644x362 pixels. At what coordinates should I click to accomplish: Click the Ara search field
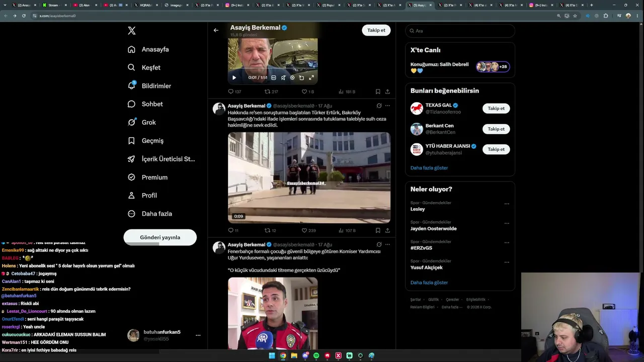tap(460, 31)
